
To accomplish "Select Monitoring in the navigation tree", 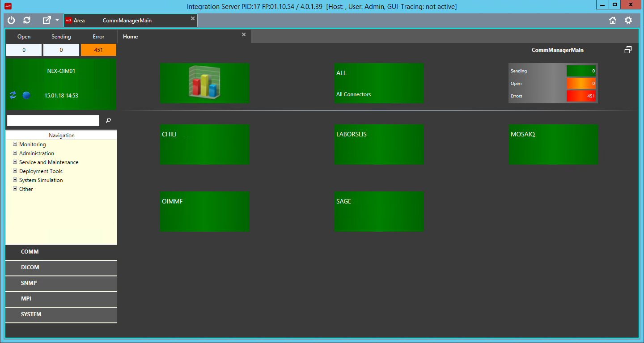I will (x=32, y=144).
